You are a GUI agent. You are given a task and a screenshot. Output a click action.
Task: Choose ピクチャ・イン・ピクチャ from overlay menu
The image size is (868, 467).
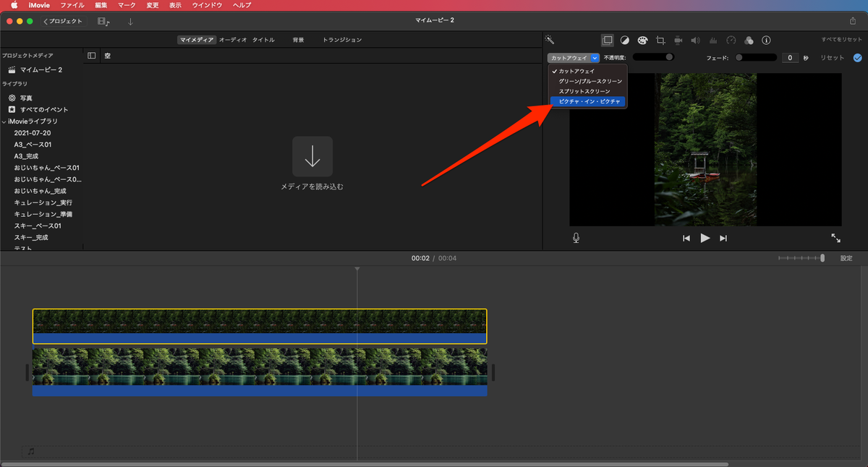point(588,102)
